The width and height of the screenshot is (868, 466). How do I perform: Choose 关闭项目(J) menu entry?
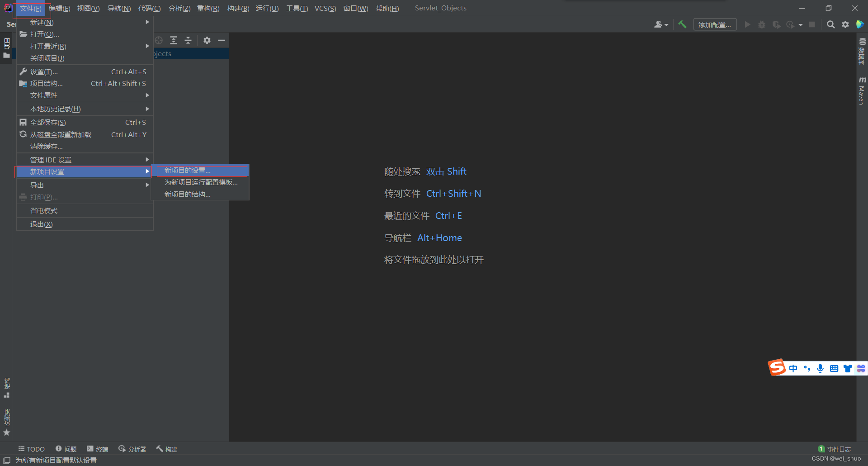(x=85, y=58)
